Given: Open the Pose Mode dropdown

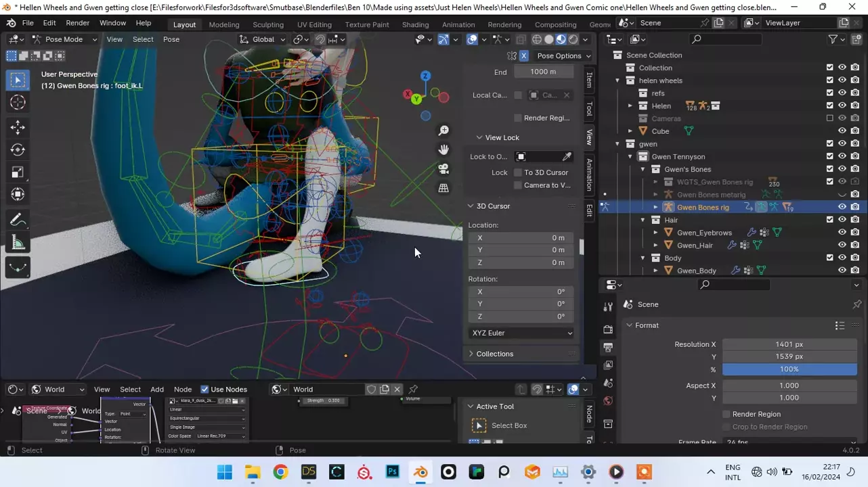Looking at the screenshot, I should pos(64,39).
